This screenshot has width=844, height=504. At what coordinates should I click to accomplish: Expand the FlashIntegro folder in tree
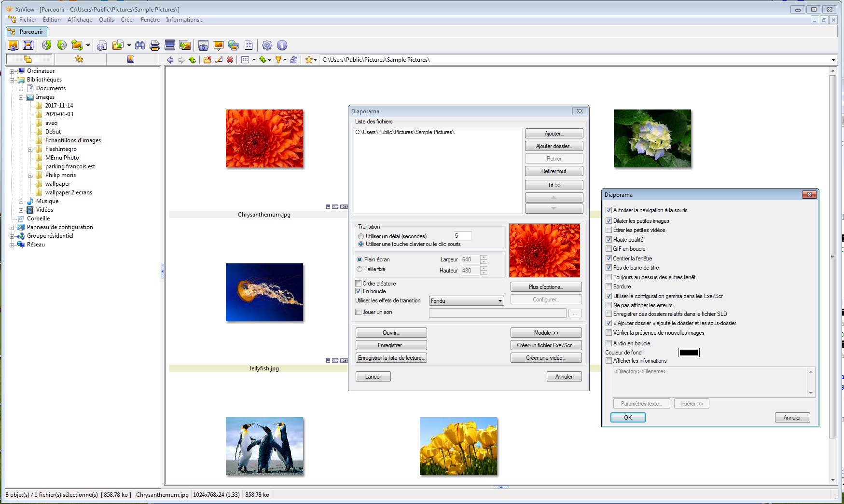30,150
